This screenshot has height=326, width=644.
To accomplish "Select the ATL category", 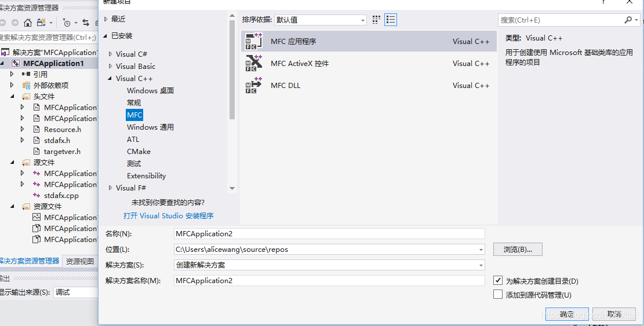I will 133,140.
